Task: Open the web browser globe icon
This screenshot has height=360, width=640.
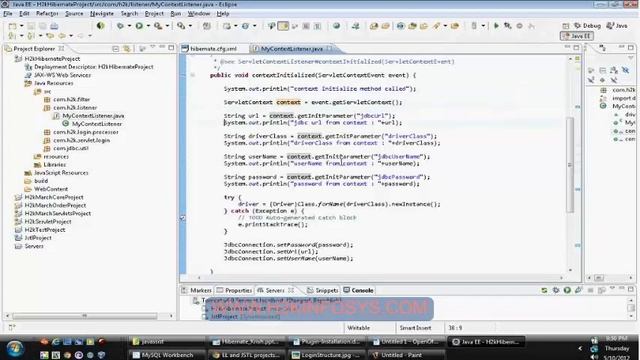Action: click(336, 26)
